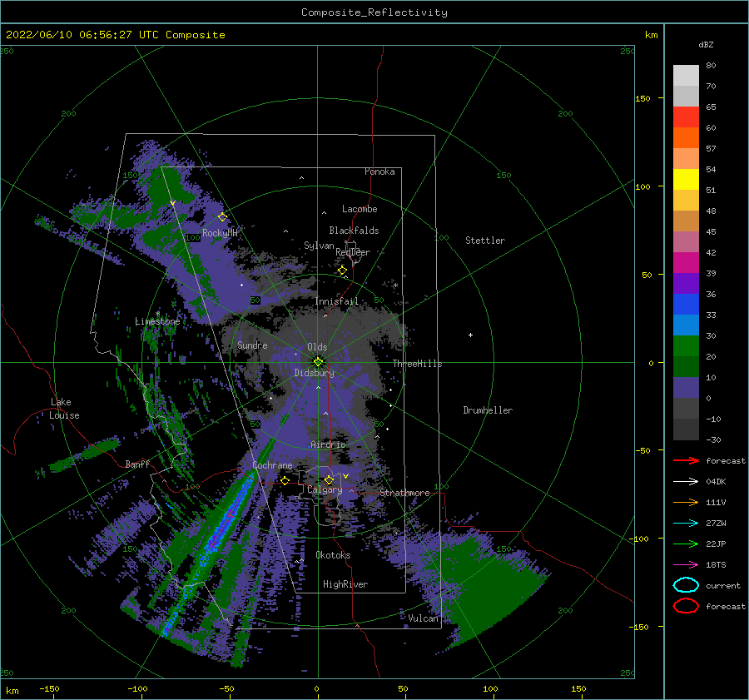Click the white plus marker south of Stettler
Viewport: 749px width, 700px height.
click(470, 335)
